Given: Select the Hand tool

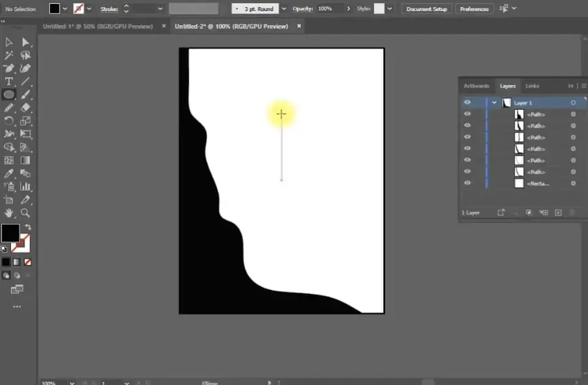Looking at the screenshot, I should pos(9,213).
